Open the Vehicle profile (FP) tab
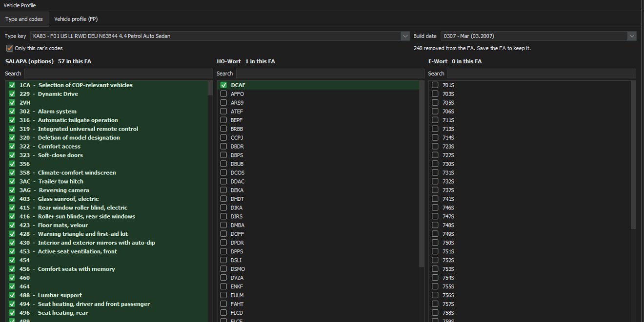Image resolution: width=644 pixels, height=322 pixels. 76,19
